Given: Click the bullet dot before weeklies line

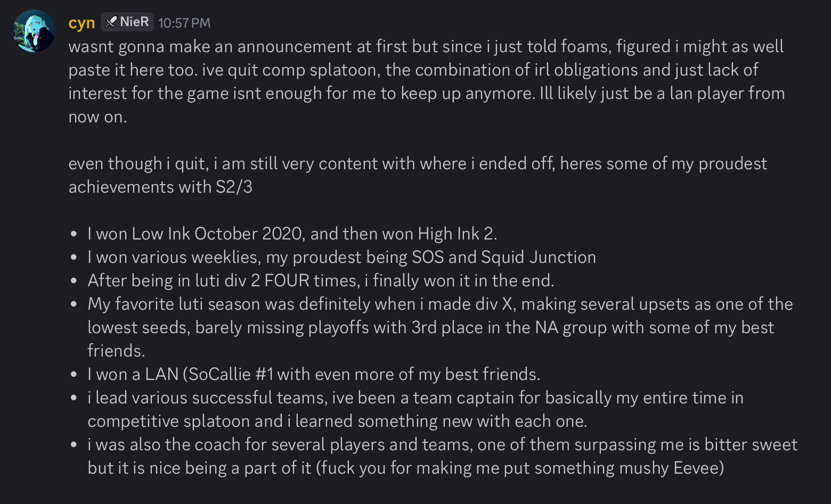Looking at the screenshot, I should click(74, 258).
